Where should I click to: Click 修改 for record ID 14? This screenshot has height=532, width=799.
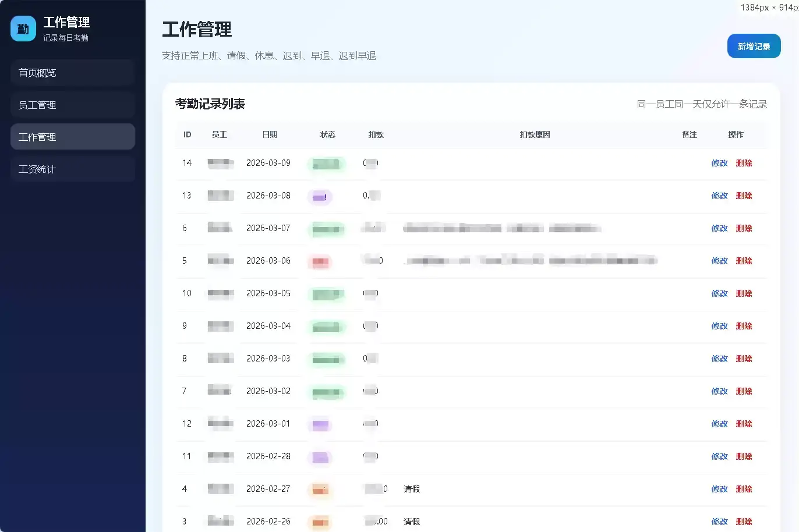point(719,163)
